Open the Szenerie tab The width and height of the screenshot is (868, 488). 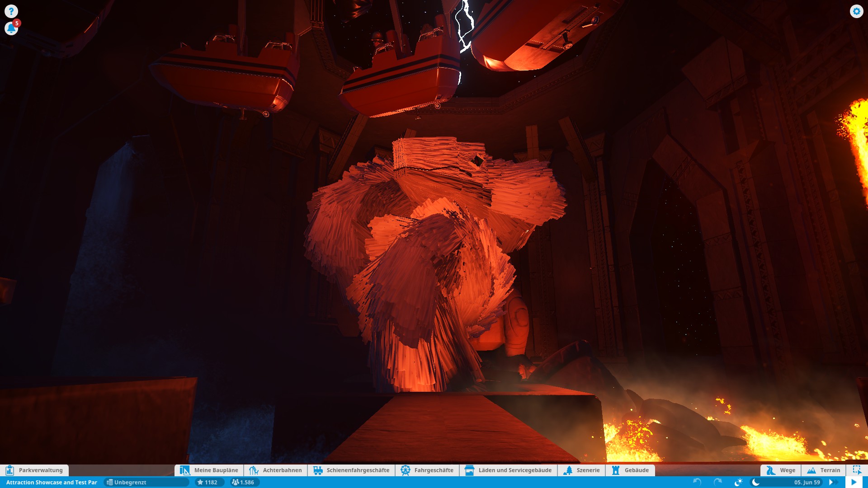(581, 470)
